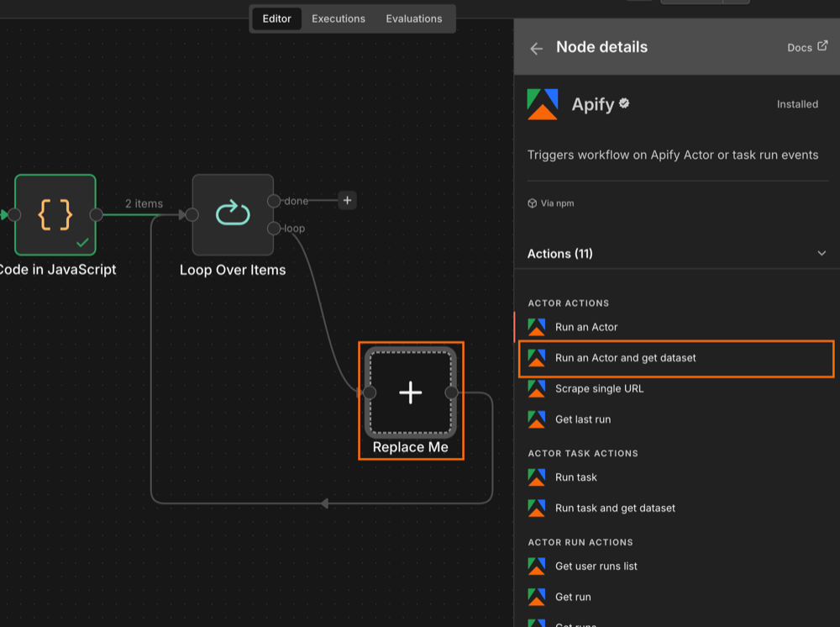Click the back arrow in Node details panel
Viewport: 840px width, 627px height.
pos(536,47)
